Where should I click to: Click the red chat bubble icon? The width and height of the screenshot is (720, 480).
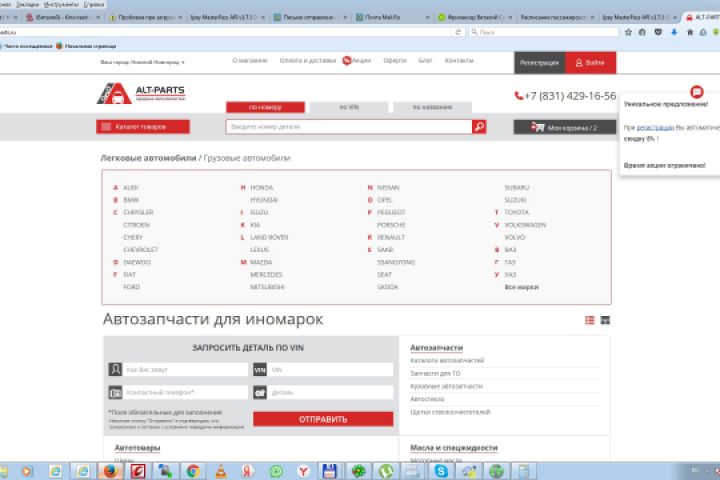697,92
